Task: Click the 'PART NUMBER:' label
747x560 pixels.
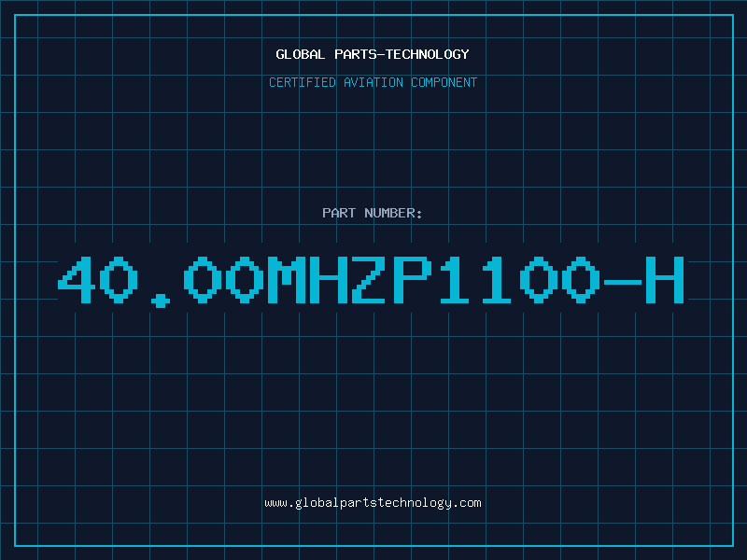Action: coord(373,213)
